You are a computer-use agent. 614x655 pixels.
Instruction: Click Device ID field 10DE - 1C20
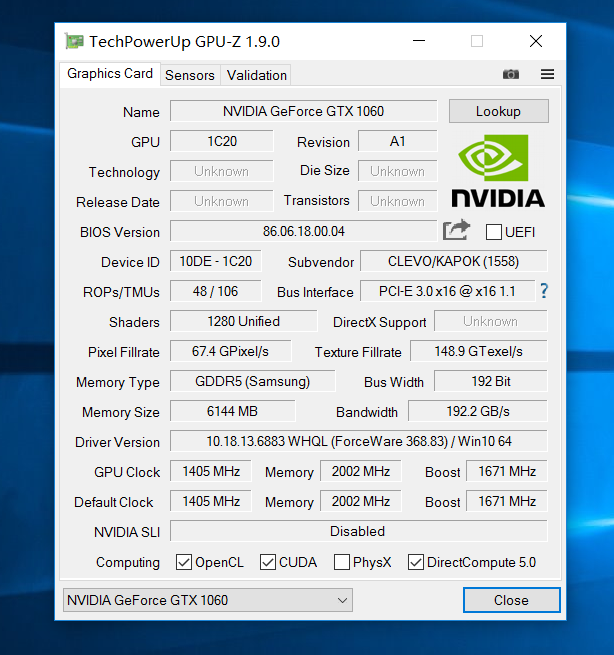(x=216, y=261)
